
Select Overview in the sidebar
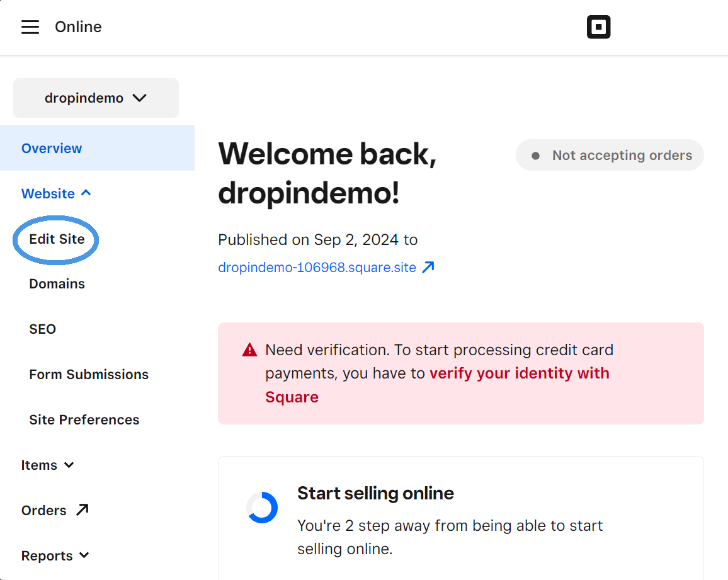pos(52,148)
